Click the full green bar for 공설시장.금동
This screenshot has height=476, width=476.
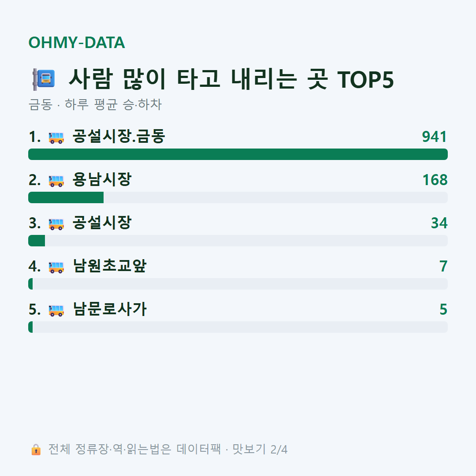238,154
